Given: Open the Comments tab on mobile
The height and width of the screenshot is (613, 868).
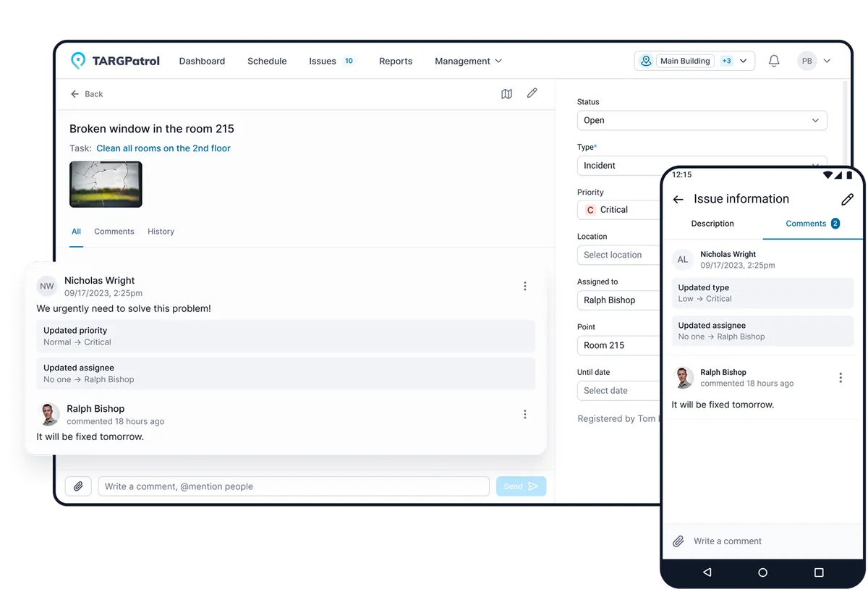Looking at the screenshot, I should [812, 224].
